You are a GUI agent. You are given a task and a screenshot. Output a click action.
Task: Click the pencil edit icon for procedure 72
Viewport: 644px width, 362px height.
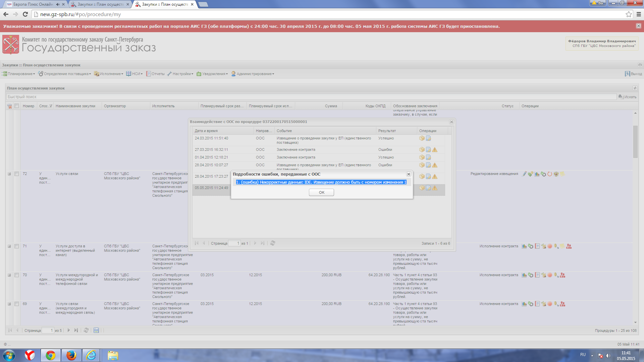coord(524,174)
